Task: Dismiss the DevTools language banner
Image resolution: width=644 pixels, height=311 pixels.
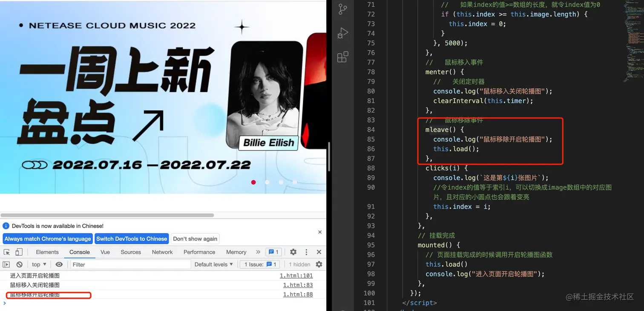Action: click(x=320, y=232)
